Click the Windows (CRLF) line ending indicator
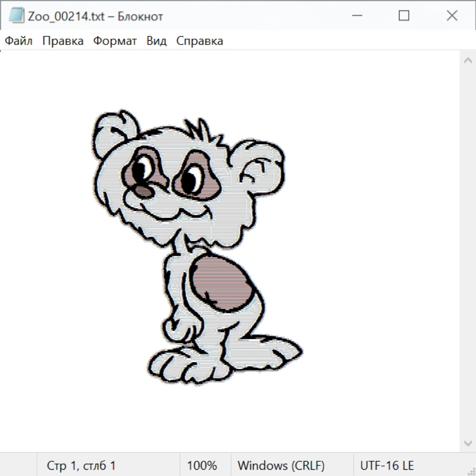Image resolution: width=476 pixels, height=476 pixels. tap(281, 466)
